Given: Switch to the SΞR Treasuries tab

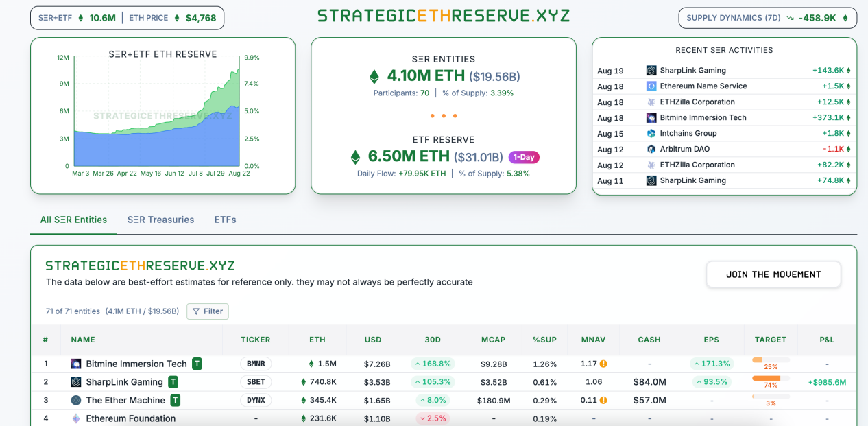Looking at the screenshot, I should click(160, 220).
